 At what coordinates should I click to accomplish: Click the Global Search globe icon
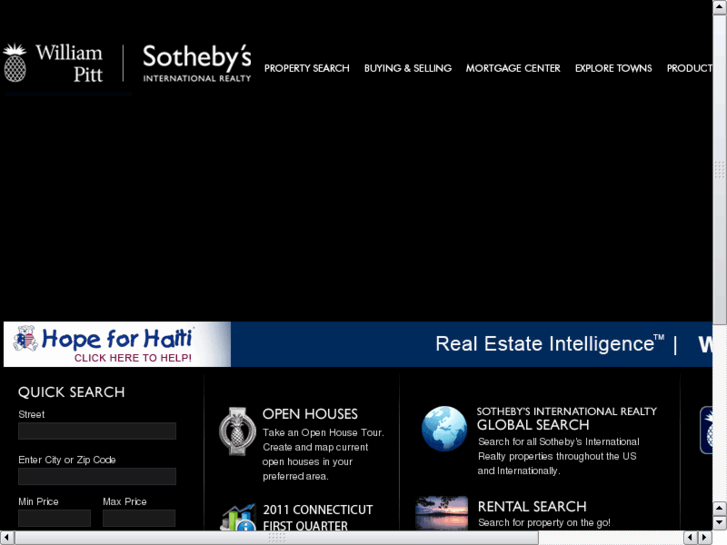[x=444, y=429]
